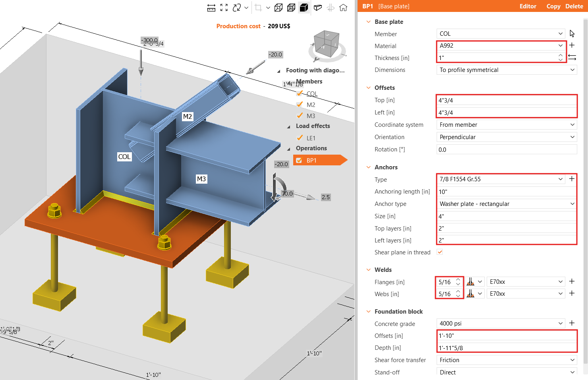This screenshot has width=588, height=380.
Task: Toggle the COL member checkmark
Action: (x=300, y=93)
